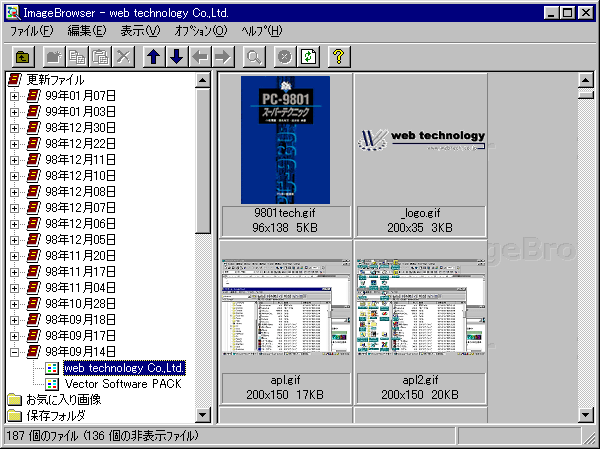Select the 98年12月10日 date label
Screen dimensions: 600x449
[80, 176]
